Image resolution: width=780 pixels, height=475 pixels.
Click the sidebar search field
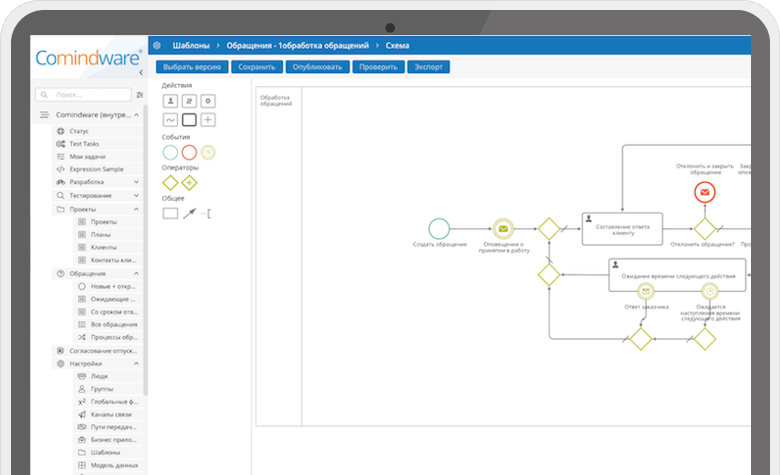coord(84,94)
